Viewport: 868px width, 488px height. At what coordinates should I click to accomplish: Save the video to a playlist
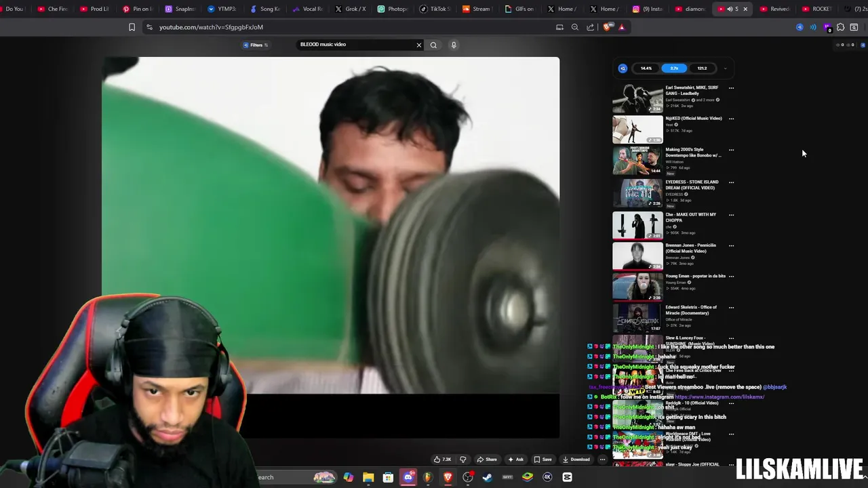542,460
